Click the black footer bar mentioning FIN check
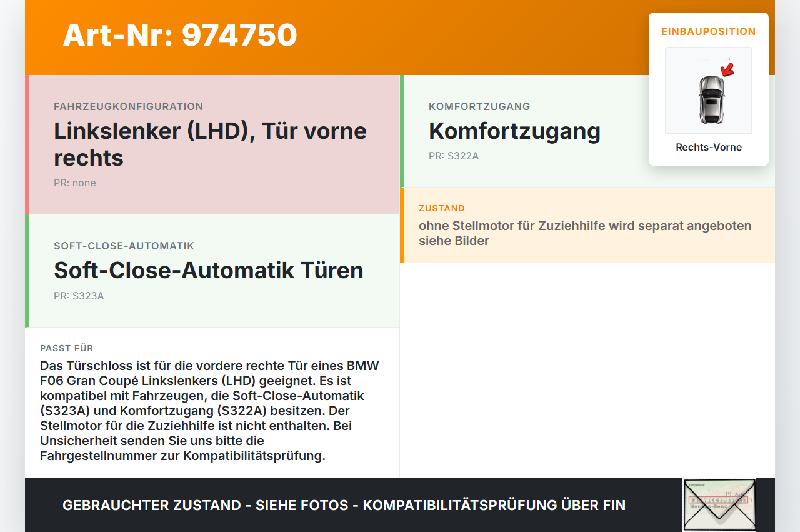The height and width of the screenshot is (532, 800). pos(344,505)
